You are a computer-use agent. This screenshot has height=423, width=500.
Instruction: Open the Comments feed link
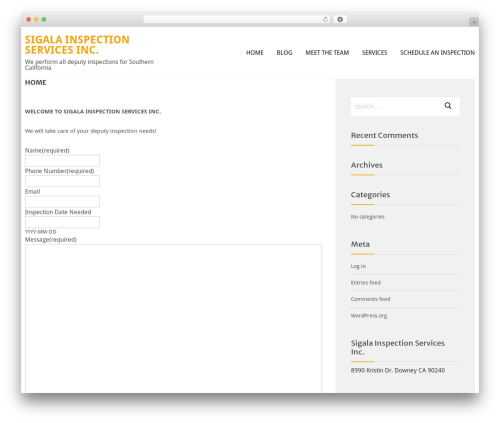[x=370, y=299]
